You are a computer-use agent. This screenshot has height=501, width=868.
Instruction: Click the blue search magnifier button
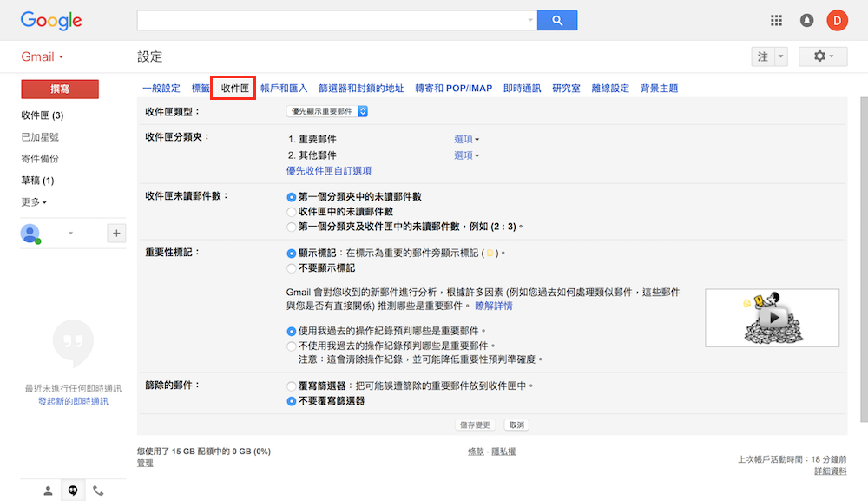pos(557,20)
